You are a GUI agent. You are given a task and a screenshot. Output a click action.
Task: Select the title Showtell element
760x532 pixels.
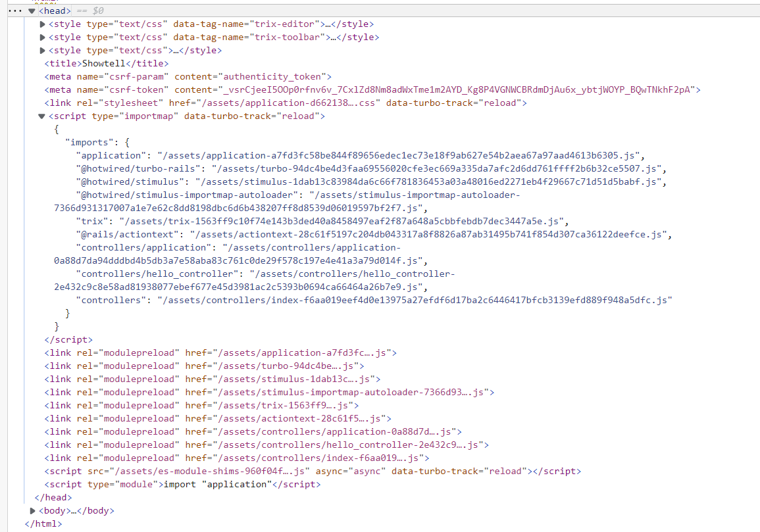(107, 64)
